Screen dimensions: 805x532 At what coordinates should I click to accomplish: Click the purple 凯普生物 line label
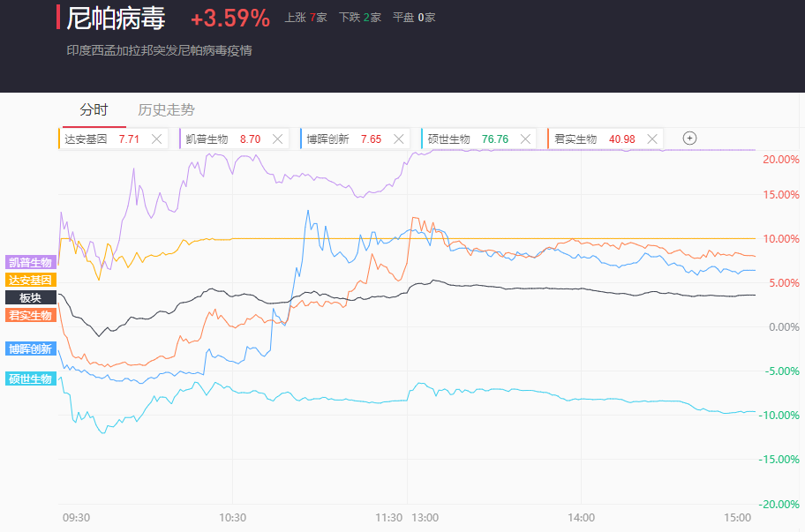(31, 262)
